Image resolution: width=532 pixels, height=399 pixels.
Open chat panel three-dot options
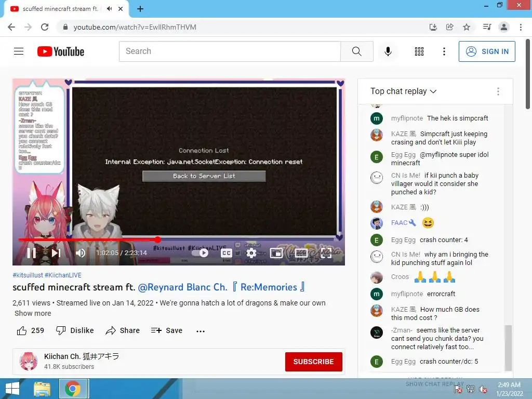[x=498, y=91]
